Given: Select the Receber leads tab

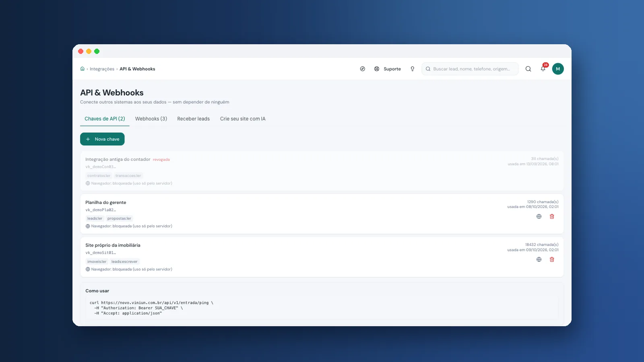Looking at the screenshot, I should (x=193, y=119).
